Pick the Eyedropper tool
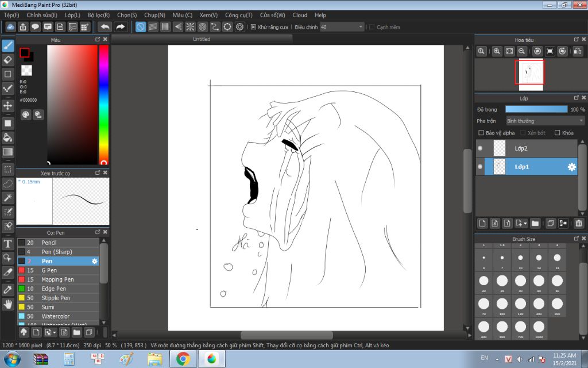Image resolution: width=588 pixels, height=368 pixels. (x=8, y=290)
